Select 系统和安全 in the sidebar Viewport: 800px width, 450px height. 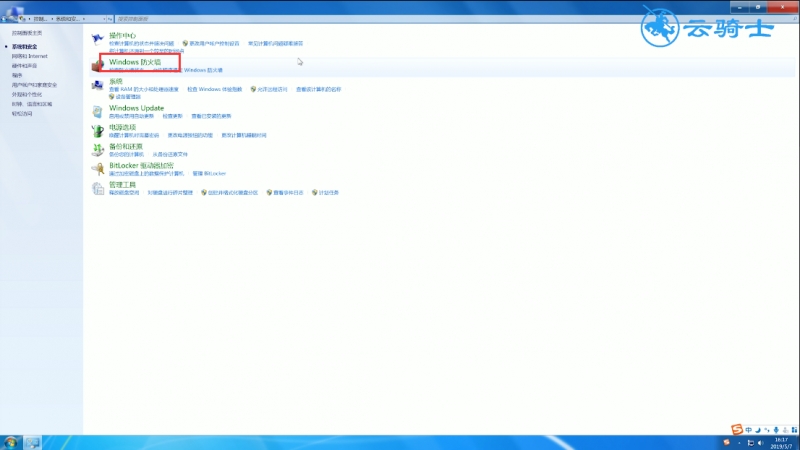point(24,46)
